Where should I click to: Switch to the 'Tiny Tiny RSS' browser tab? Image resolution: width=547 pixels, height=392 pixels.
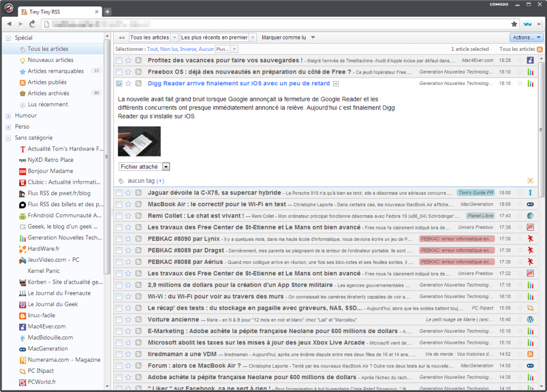point(59,12)
